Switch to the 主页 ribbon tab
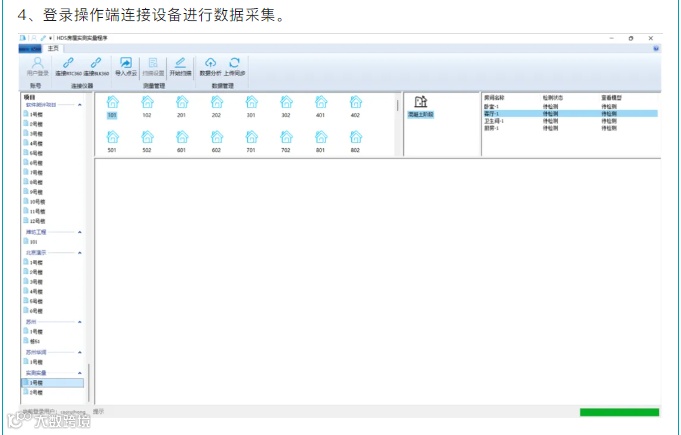 53,48
